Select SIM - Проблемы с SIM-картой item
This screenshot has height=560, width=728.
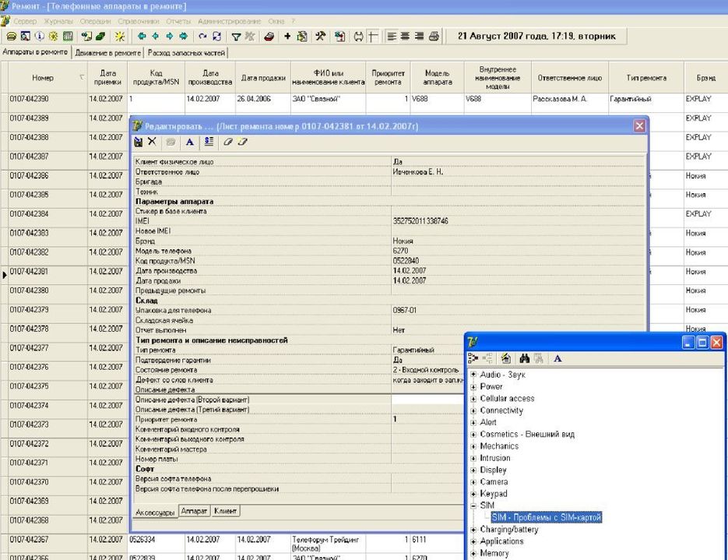(x=546, y=517)
